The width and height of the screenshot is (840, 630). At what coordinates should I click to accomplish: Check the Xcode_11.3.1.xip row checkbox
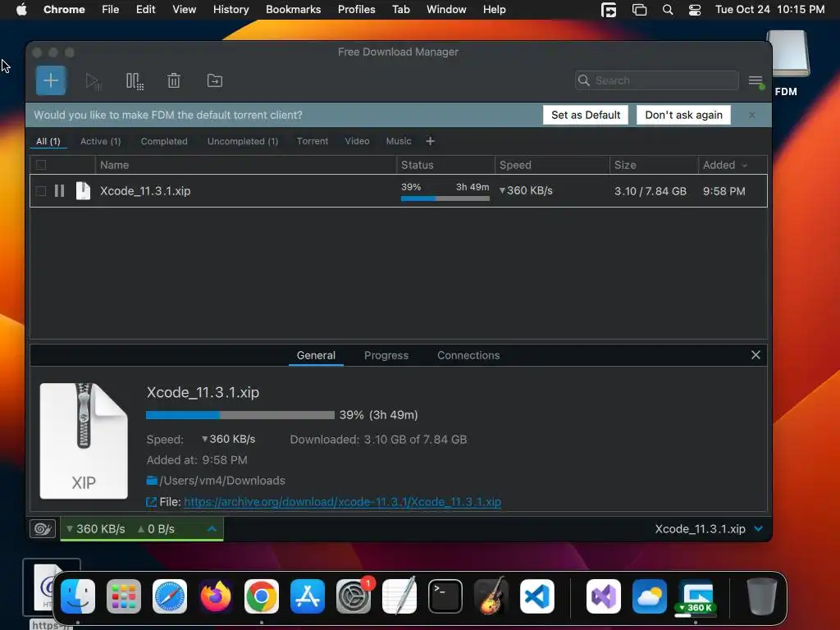(x=41, y=190)
